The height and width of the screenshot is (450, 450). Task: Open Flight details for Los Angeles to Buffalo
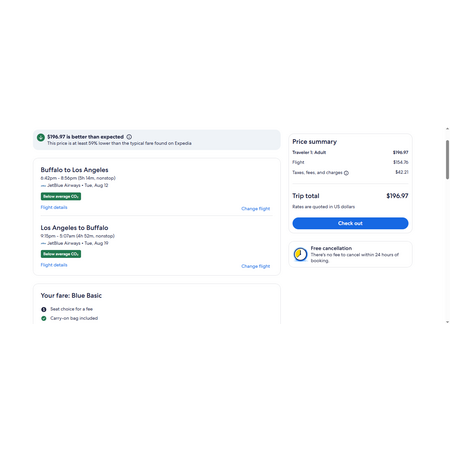(x=54, y=265)
